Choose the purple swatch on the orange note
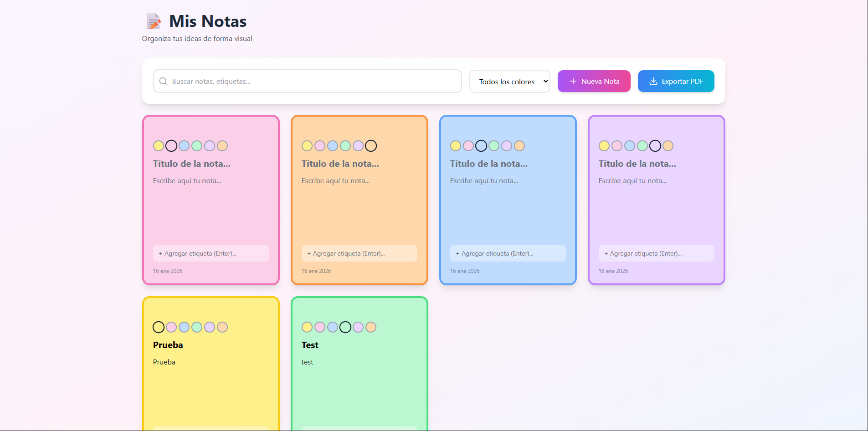This screenshot has width=868, height=431. [x=358, y=146]
